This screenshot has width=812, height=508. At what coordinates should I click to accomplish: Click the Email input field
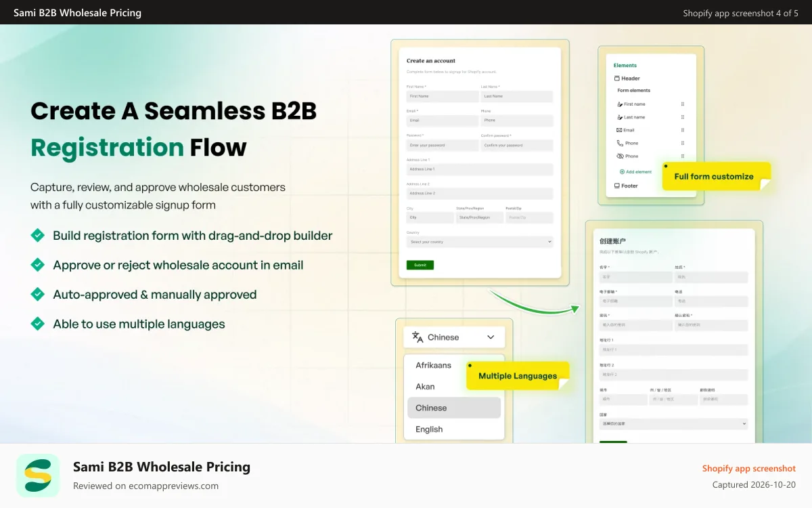pos(443,121)
